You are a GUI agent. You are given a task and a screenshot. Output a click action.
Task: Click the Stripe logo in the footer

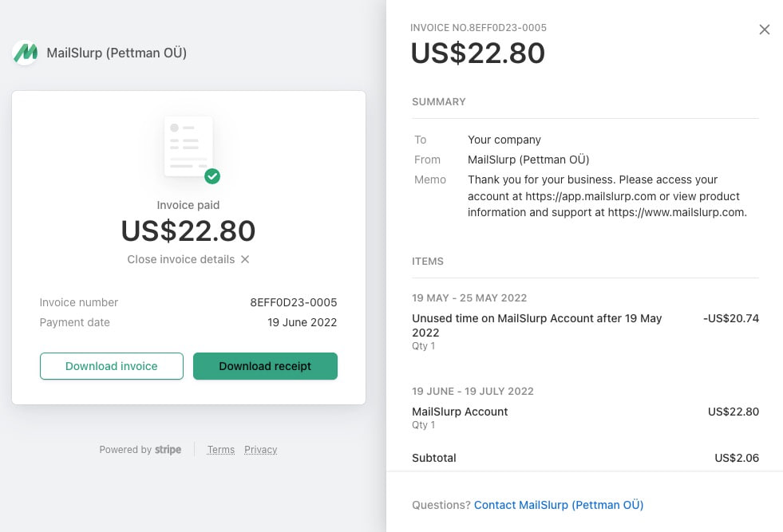click(x=168, y=449)
